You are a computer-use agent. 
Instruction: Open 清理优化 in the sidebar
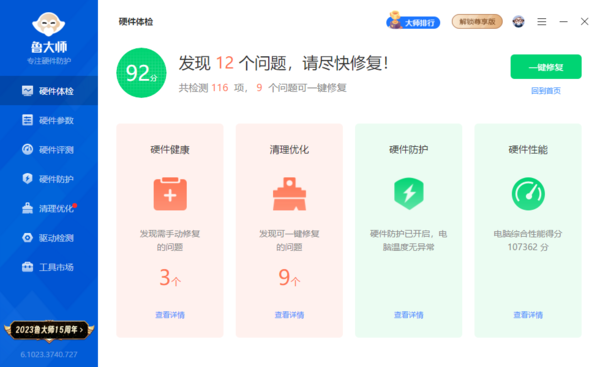click(49, 208)
